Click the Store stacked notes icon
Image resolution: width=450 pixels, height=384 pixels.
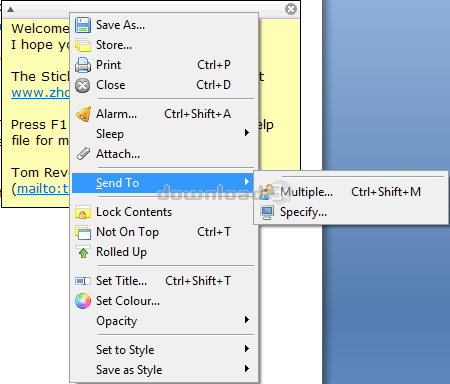83,45
